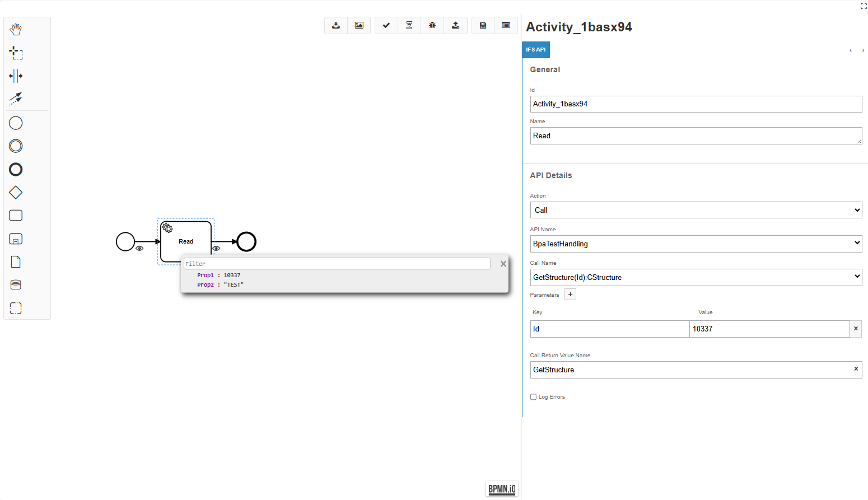Create an end event from palette
This screenshot has width=868, height=500.
(x=16, y=169)
